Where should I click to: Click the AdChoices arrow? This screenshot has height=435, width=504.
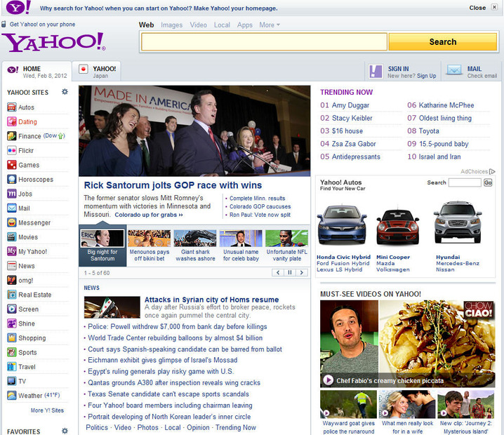click(x=492, y=172)
